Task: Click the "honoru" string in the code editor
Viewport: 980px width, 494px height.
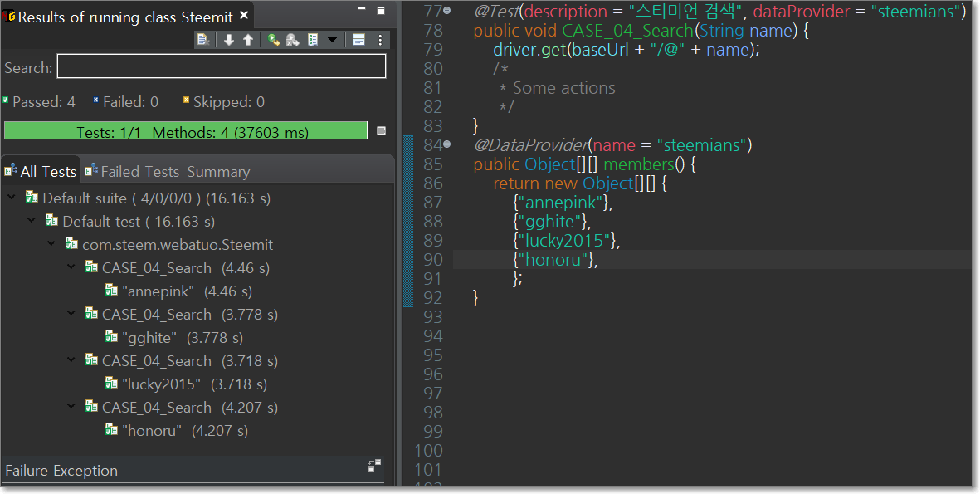Action: 553,260
